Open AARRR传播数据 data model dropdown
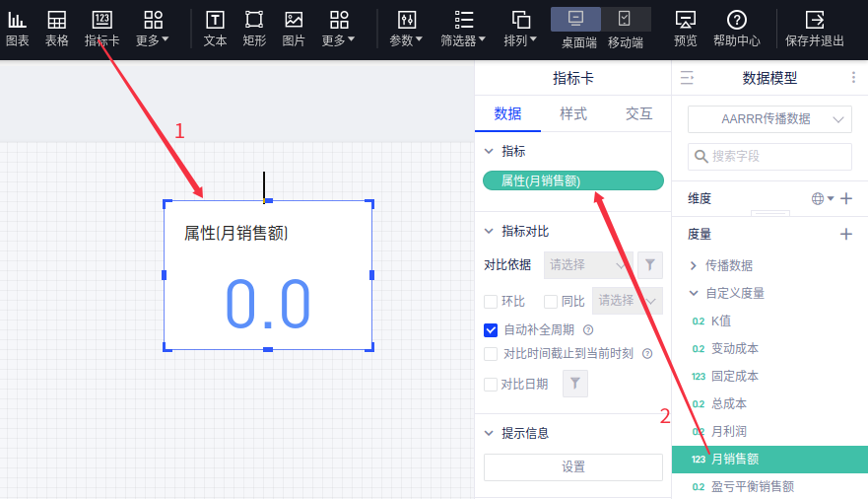 pos(769,118)
